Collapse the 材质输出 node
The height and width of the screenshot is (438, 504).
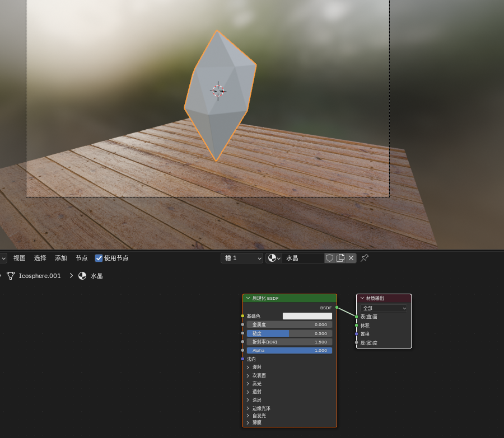pyautogui.click(x=362, y=298)
